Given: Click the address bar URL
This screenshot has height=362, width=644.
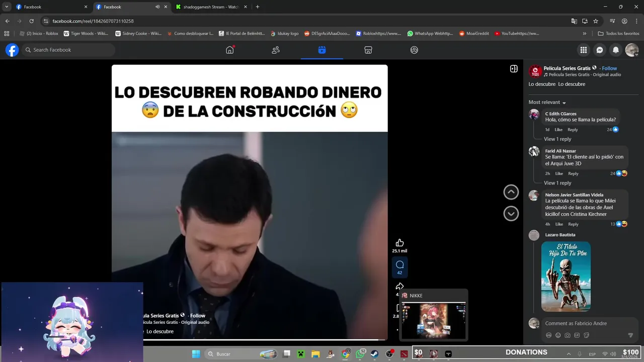Looking at the screenshot, I should click(93, 21).
